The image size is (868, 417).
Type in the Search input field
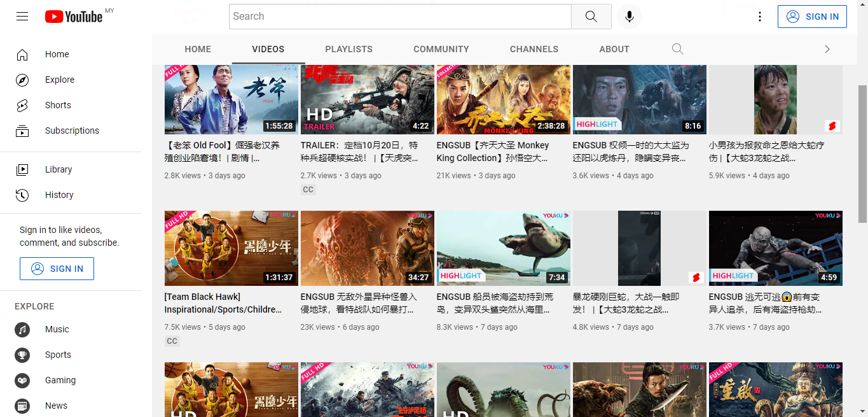399,17
